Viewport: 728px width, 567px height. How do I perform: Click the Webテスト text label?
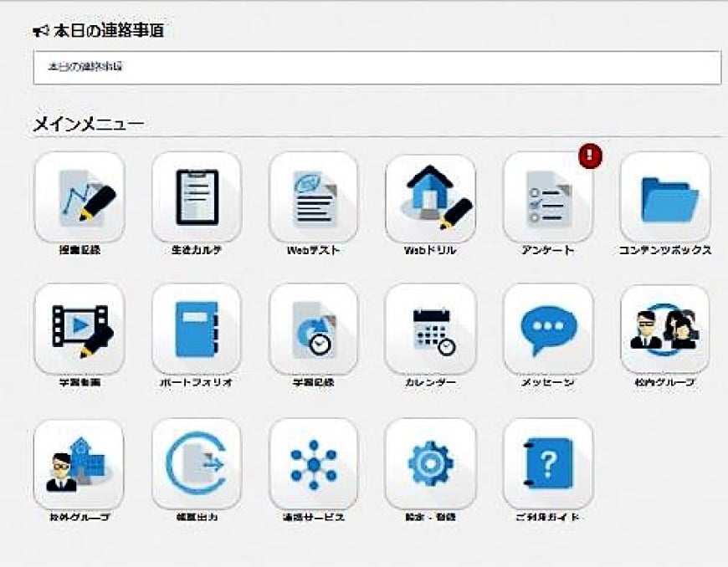314,251
